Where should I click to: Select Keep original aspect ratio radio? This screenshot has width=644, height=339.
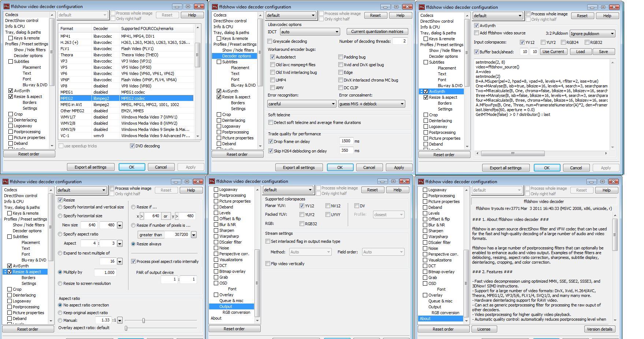pos(60,313)
